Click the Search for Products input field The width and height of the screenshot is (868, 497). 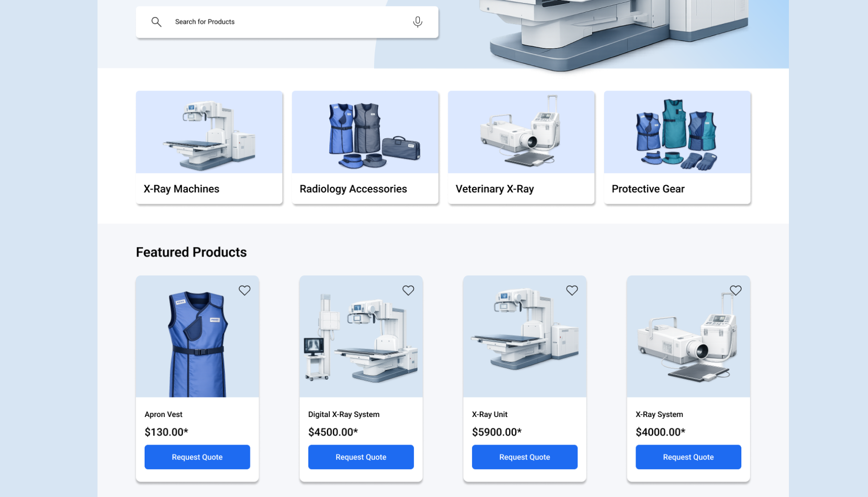(286, 22)
